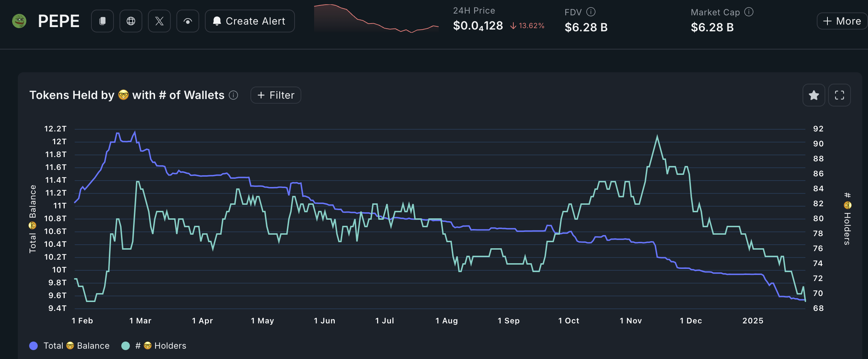Viewport: 868px width, 359px height.
Task: Click the Market Cap value $6.28 B
Action: (712, 27)
